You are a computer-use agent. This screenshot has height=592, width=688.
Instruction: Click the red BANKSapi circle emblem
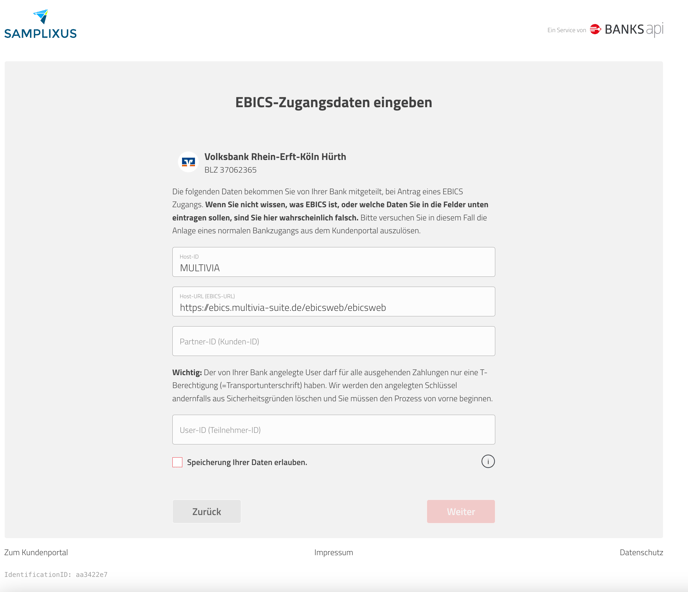pyautogui.click(x=595, y=29)
